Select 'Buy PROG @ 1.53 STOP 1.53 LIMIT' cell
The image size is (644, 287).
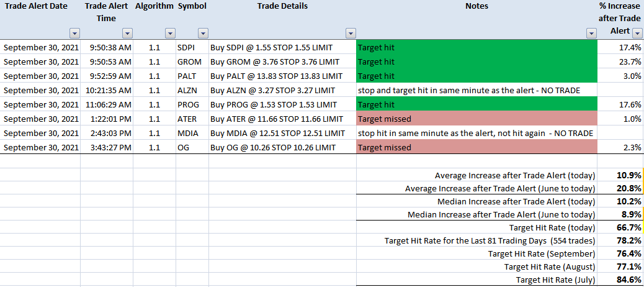pyautogui.click(x=282, y=105)
